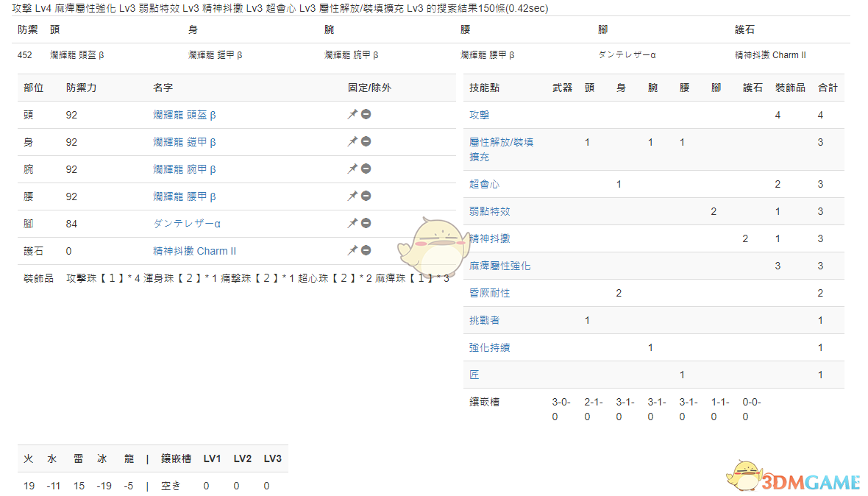The height and width of the screenshot is (496, 868).
Task: Exclude the 腳 row ダンテレザーα armor
Action: click(x=366, y=222)
